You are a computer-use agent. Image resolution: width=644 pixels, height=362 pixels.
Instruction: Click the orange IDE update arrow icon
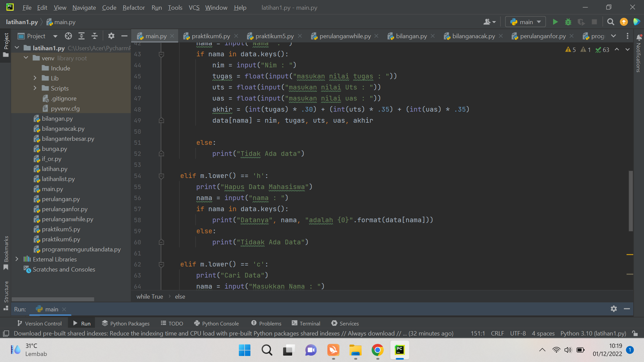click(x=624, y=22)
